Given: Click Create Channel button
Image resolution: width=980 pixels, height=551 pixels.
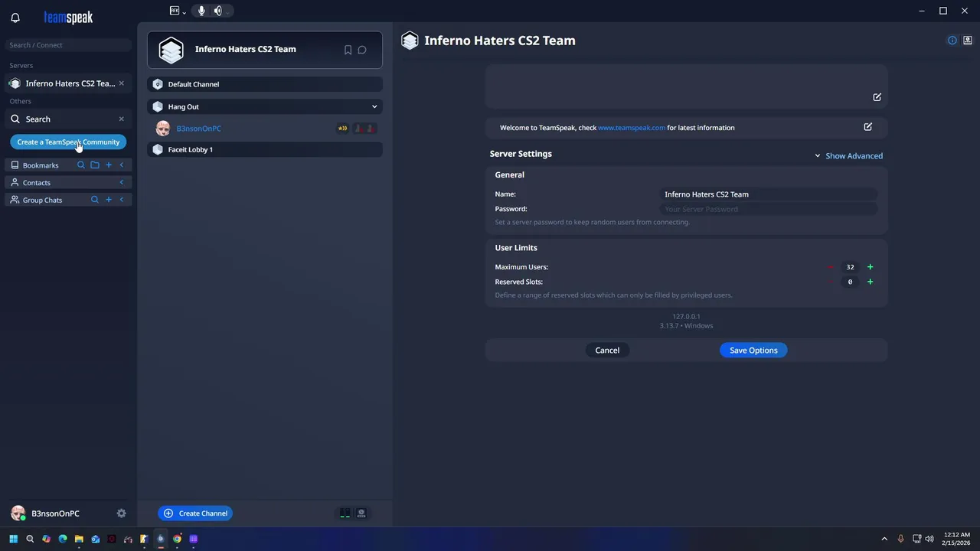Looking at the screenshot, I should pyautogui.click(x=195, y=514).
